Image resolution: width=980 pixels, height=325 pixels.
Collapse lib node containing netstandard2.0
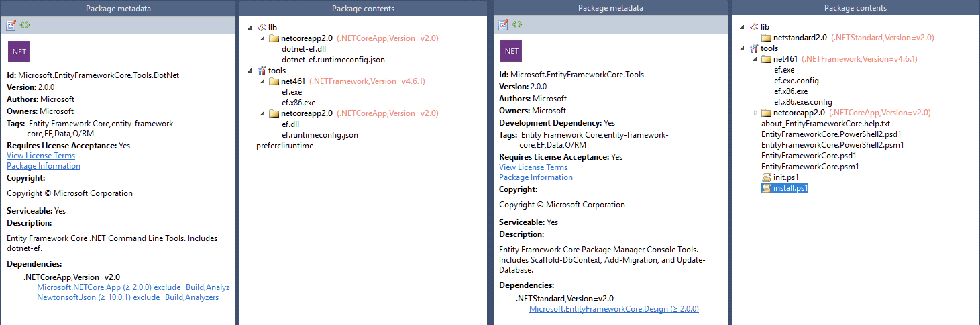[x=742, y=27]
